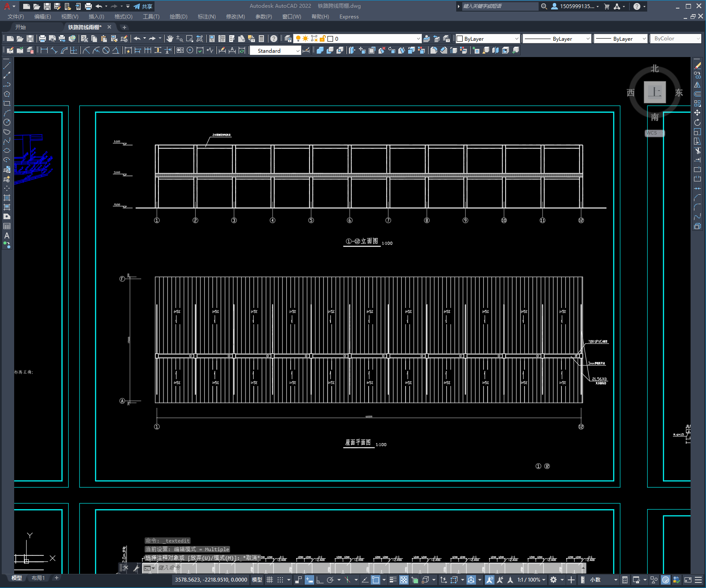Click the 共享 share button
This screenshot has width=706, height=588.
[143, 6]
